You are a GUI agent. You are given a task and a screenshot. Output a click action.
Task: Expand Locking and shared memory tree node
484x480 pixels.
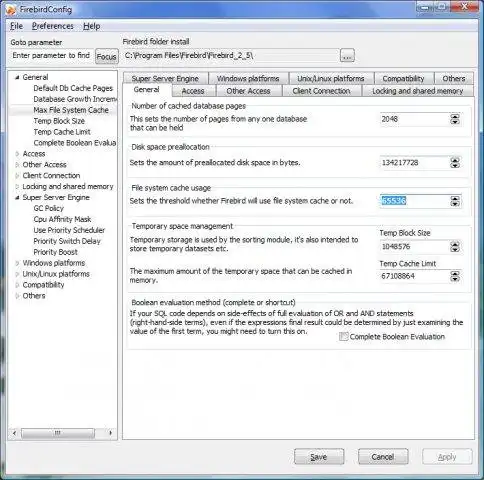(17, 187)
